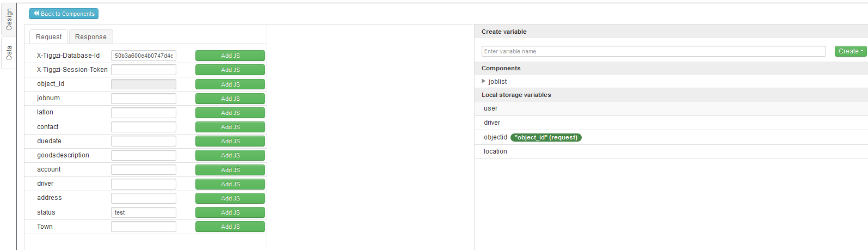Select the location local storage variable

[495, 151]
